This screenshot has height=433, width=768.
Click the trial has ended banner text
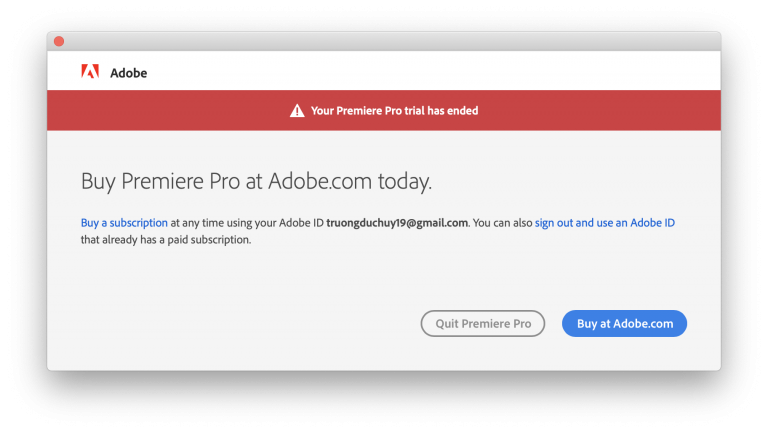click(394, 111)
